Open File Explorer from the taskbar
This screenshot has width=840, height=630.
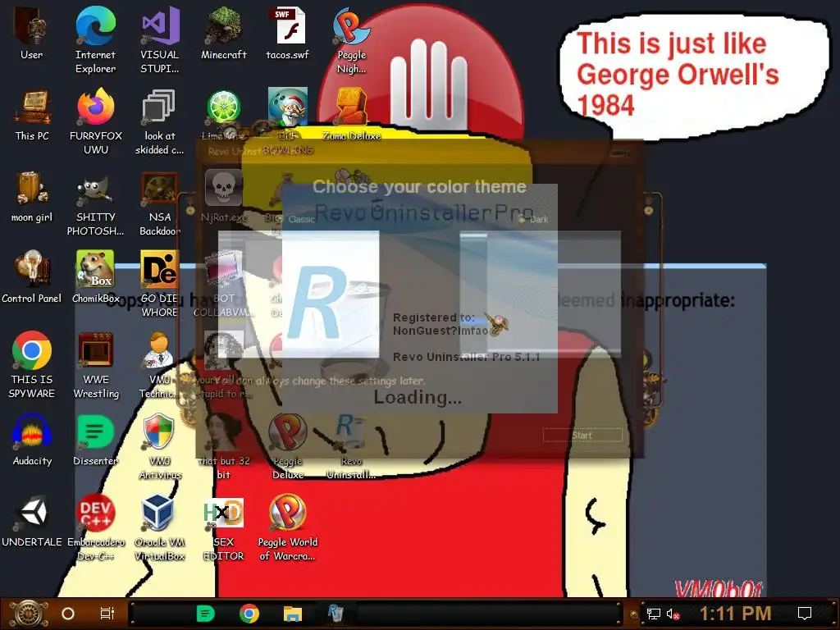[293, 614]
